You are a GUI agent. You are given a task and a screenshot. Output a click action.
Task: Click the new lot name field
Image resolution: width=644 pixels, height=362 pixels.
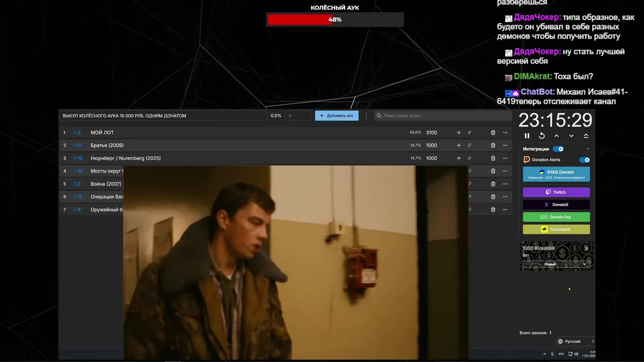click(163, 116)
